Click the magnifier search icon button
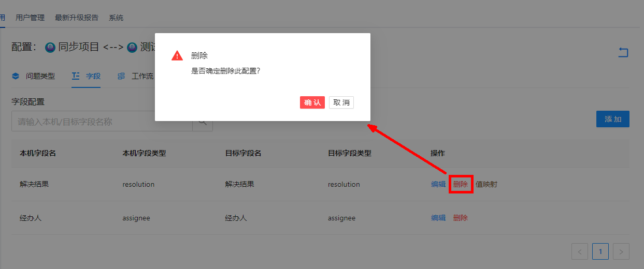Viewport: 644px width, 269px height. (203, 122)
